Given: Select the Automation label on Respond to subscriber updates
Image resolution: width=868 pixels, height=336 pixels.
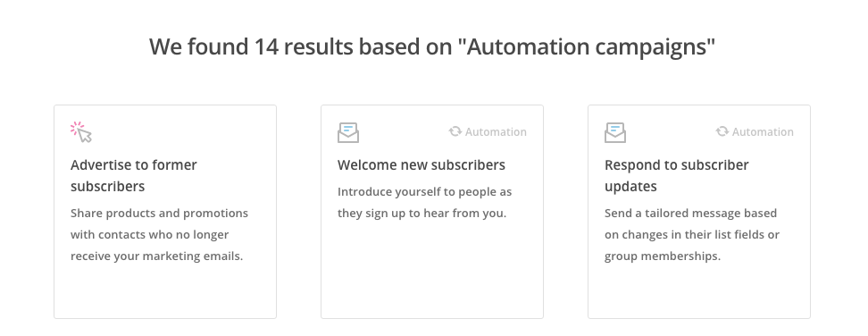Looking at the screenshot, I should click(763, 131).
